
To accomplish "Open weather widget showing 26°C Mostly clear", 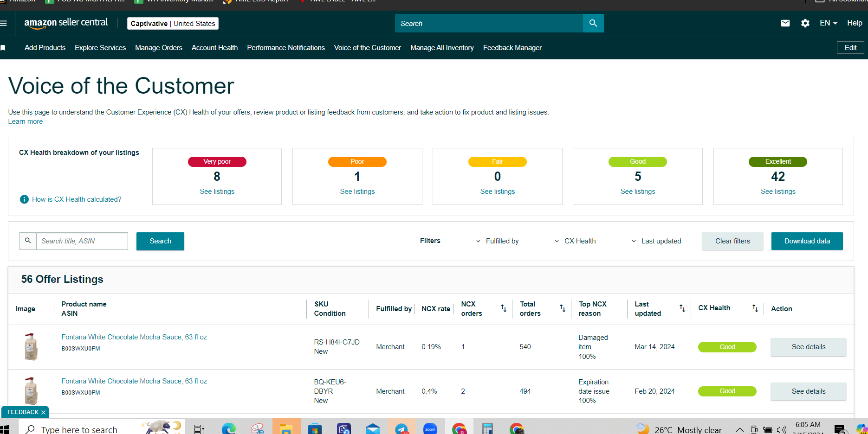I will 679,430.
